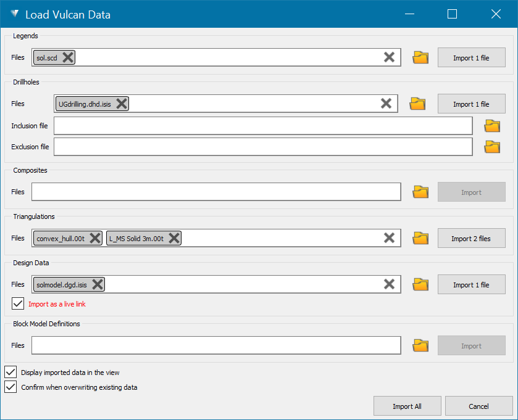
Task: Browse for Triangulations files via folder icon
Action: 420,238
